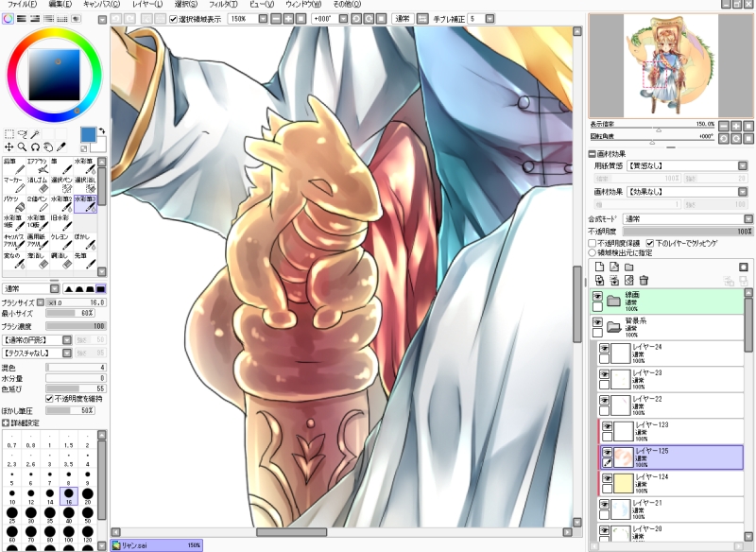756x552 pixels.
Task: Create a new layer folder
Action: 629,267
